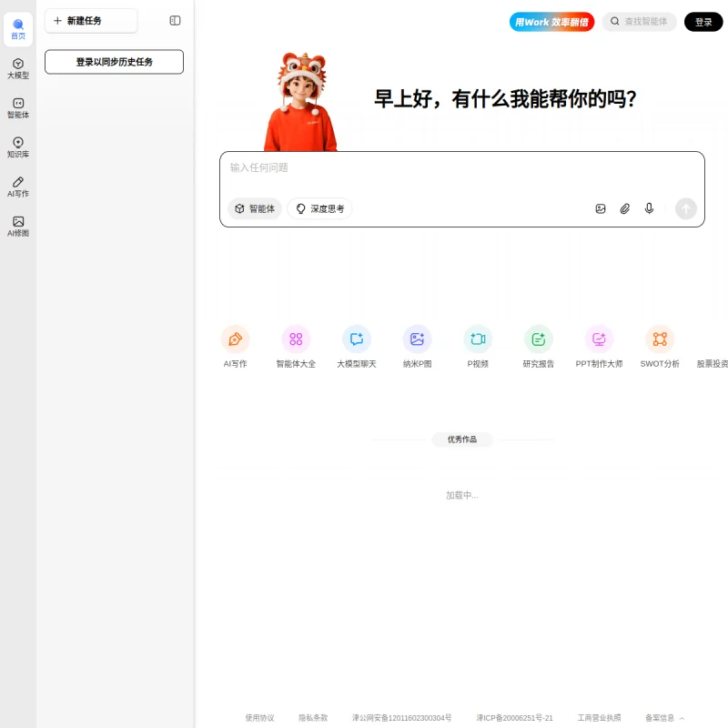This screenshot has width=728, height=728.
Task: Toggle the 智能体 chip in the input box
Action: click(255, 209)
